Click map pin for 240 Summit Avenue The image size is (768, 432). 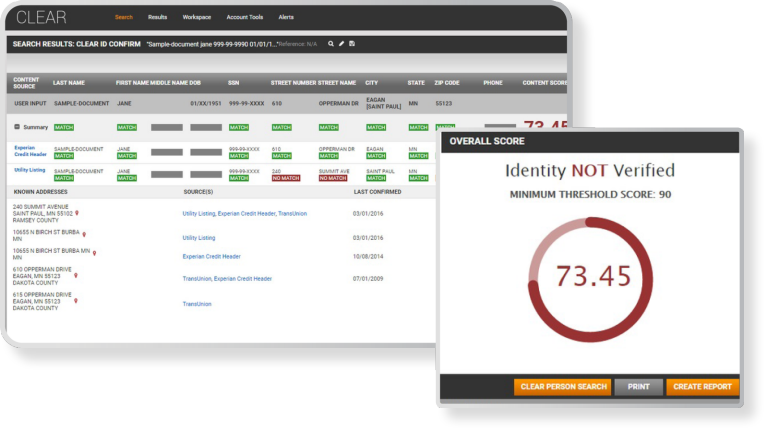(x=76, y=213)
